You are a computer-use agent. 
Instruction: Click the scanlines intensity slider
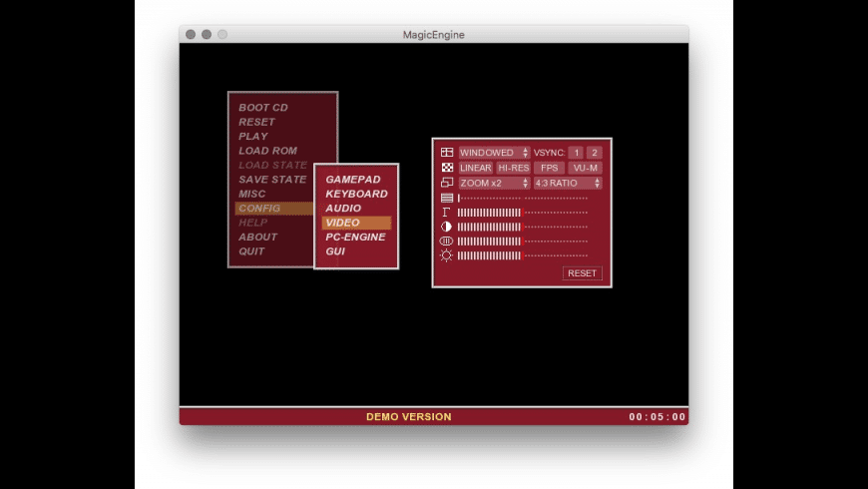pyautogui.click(x=523, y=198)
